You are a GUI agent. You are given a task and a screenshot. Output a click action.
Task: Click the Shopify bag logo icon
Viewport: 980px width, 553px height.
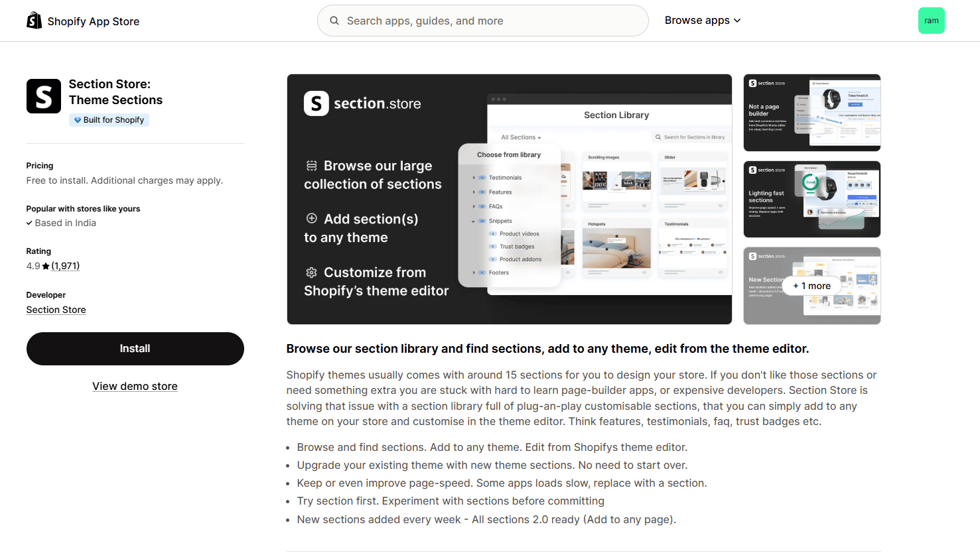click(x=34, y=21)
